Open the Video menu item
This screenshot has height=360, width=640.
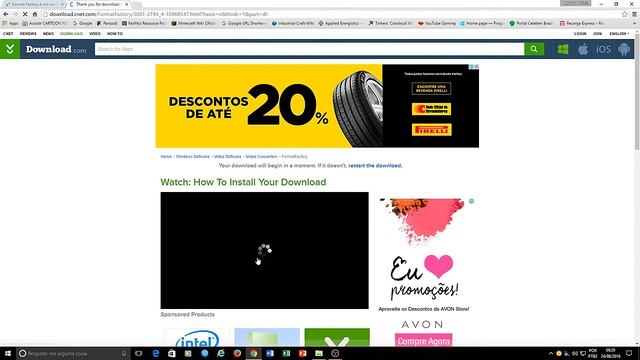point(95,34)
